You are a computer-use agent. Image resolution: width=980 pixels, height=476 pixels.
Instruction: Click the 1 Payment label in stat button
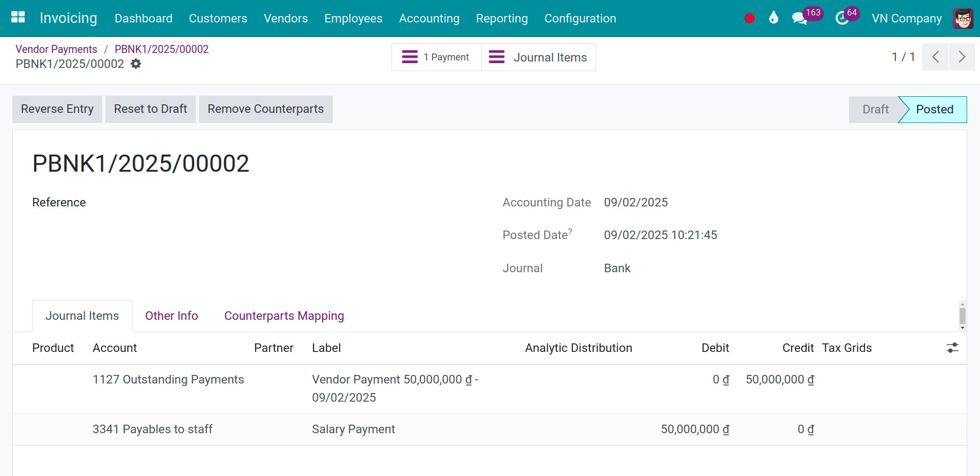click(446, 57)
